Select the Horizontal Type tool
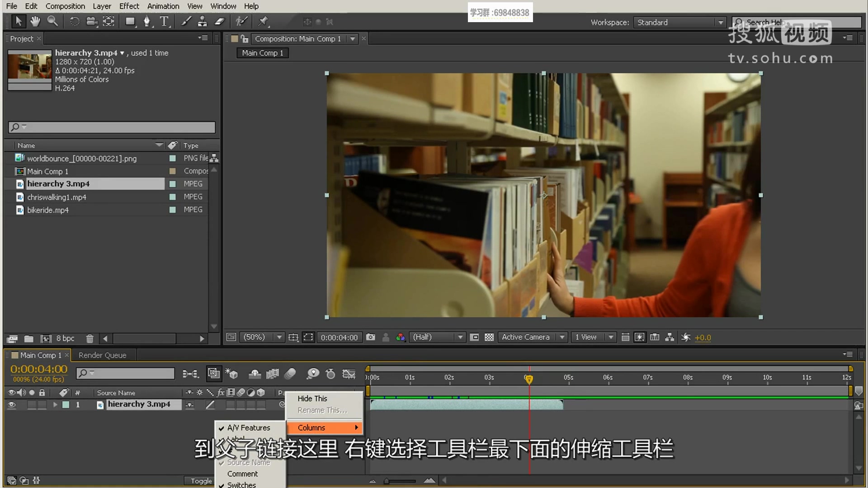The image size is (868, 488). 164,21
